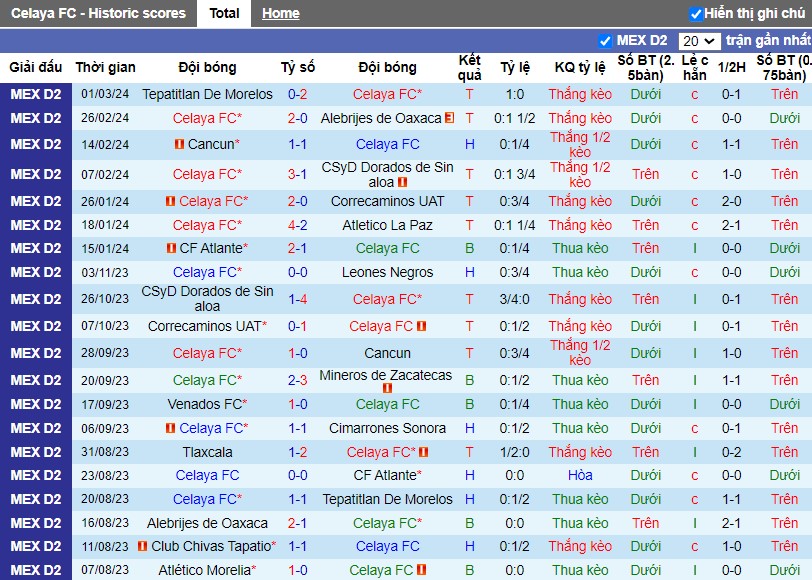Click date 03/11/23 in time column
This screenshot has width=812, height=580.
coord(105,272)
